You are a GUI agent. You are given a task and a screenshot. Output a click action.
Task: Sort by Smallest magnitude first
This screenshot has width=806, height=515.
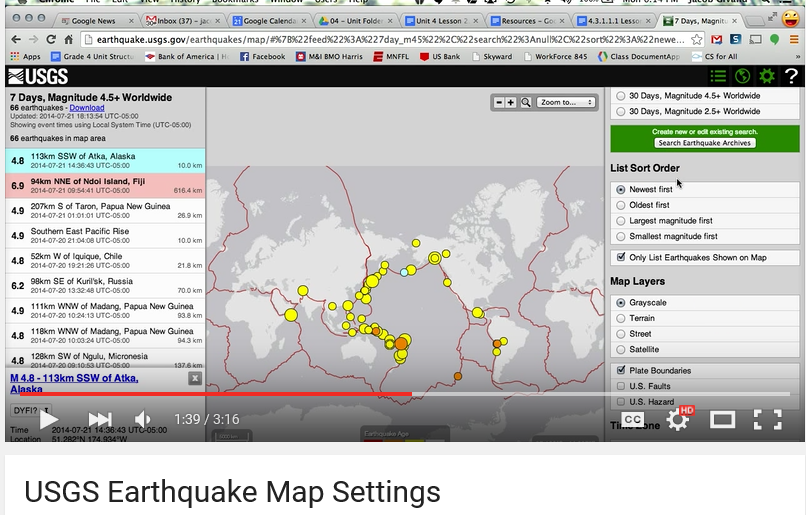coord(705,236)
